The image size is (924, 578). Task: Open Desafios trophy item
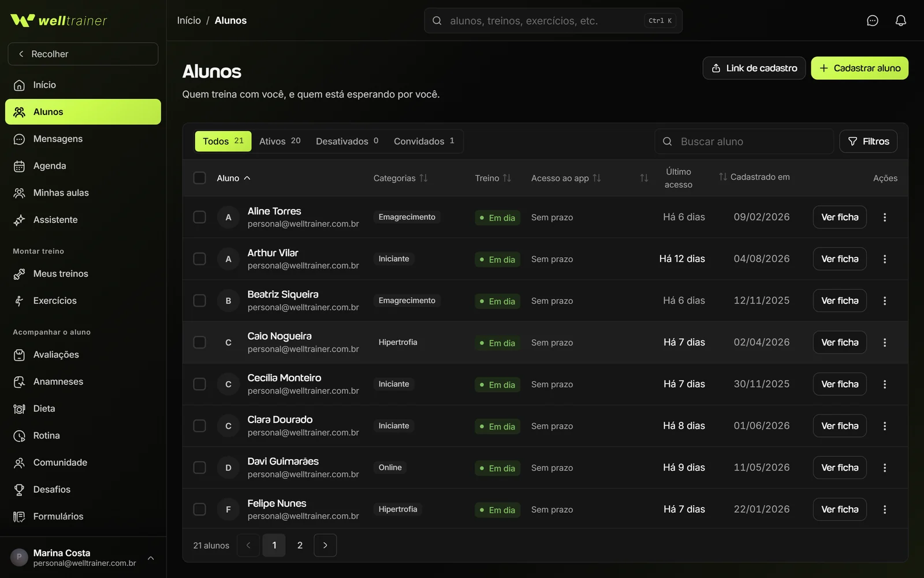click(x=83, y=490)
